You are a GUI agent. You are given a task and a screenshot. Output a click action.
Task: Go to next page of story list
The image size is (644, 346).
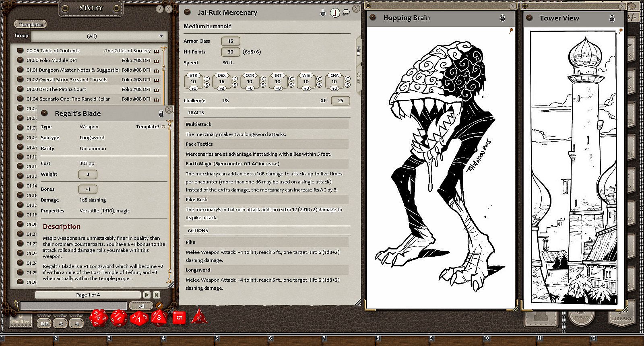(x=147, y=295)
